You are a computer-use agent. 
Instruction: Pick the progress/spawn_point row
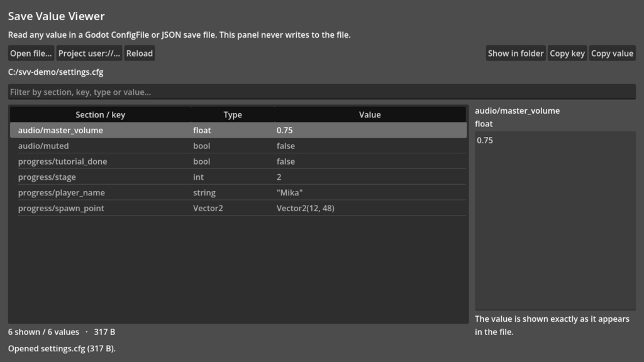pos(238,208)
